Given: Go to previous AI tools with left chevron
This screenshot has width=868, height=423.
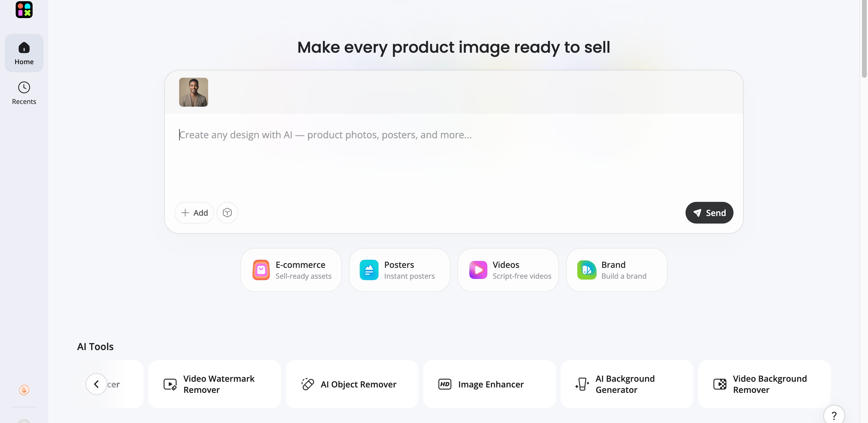Looking at the screenshot, I should point(97,384).
